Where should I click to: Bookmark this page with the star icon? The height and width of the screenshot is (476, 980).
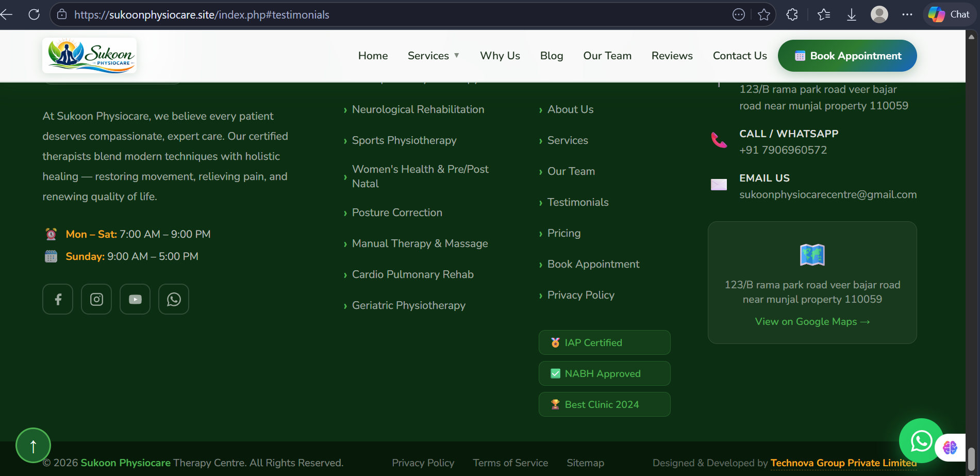pos(764,14)
